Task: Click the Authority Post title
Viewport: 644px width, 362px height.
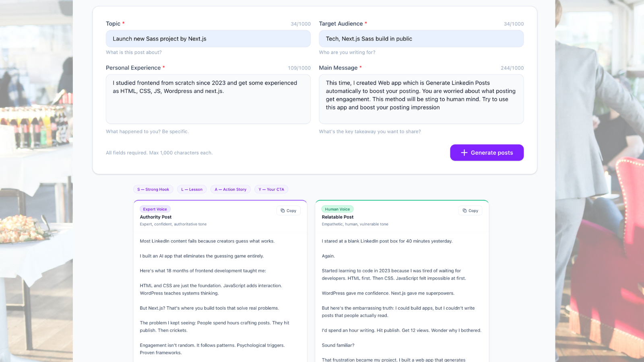Action: tap(155, 217)
